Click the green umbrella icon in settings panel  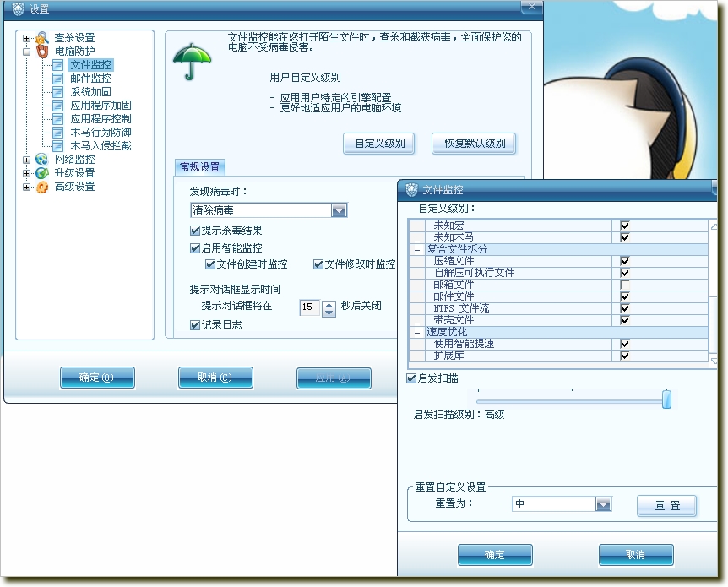point(192,62)
